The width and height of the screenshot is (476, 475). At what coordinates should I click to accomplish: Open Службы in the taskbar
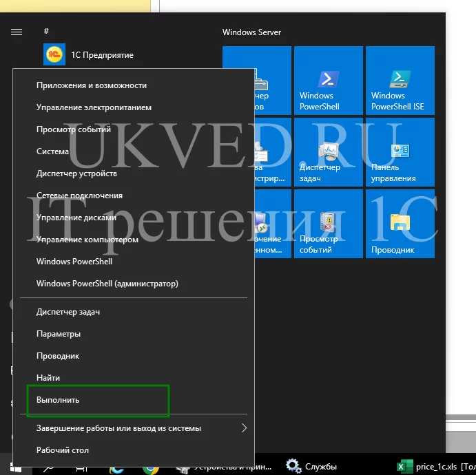tap(311, 466)
